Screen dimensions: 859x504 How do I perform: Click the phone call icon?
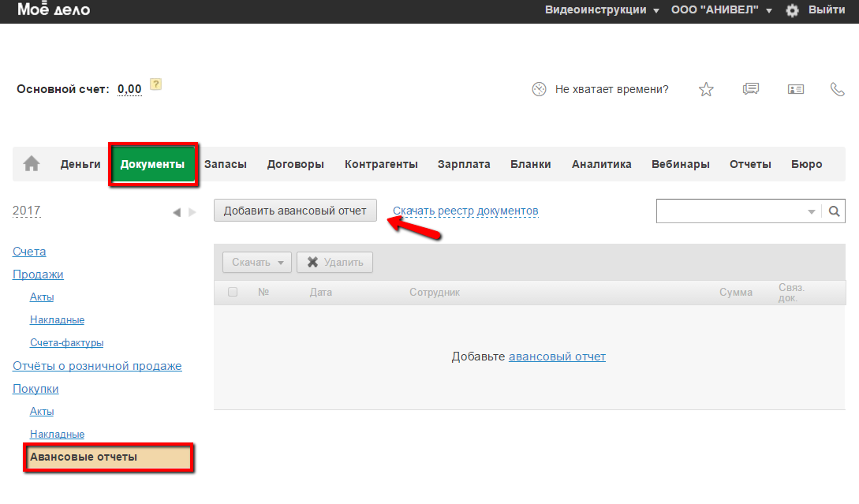(838, 89)
